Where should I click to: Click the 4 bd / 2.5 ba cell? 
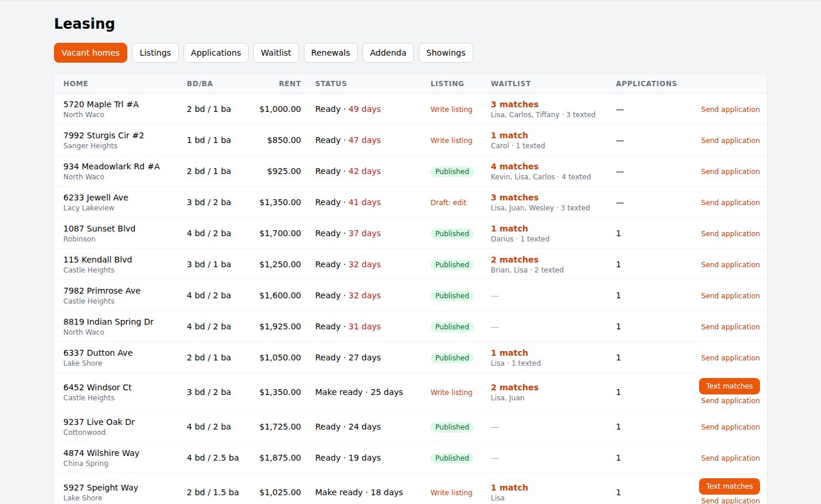213,458
